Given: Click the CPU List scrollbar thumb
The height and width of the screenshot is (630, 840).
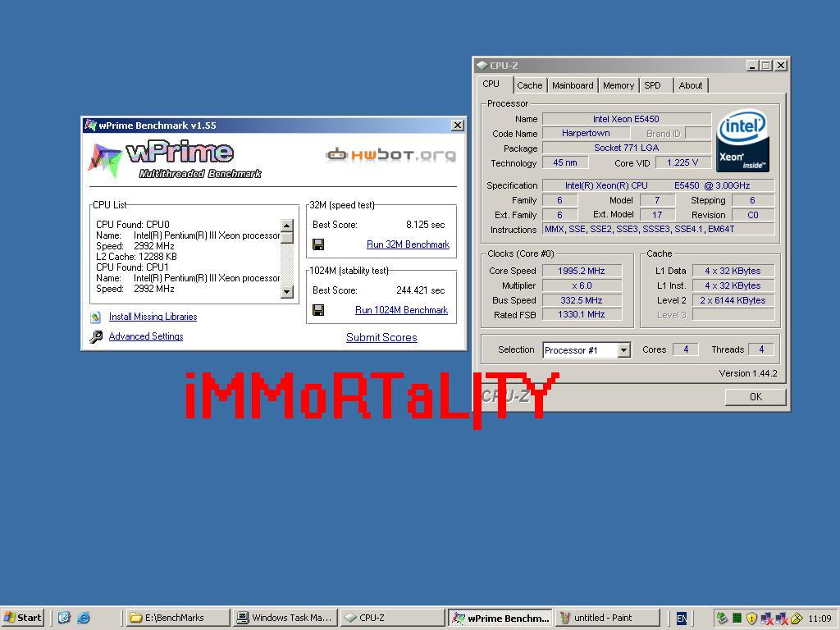Looking at the screenshot, I should point(286,237).
